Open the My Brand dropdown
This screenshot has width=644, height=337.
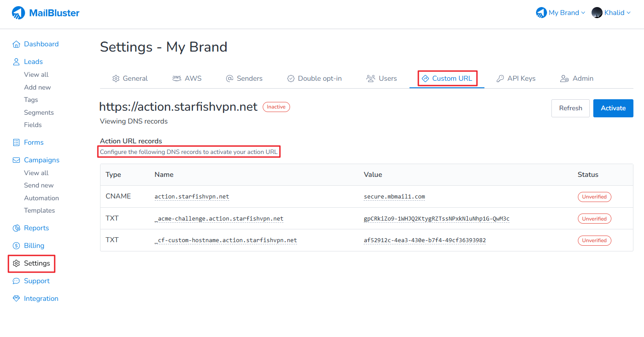tap(560, 13)
